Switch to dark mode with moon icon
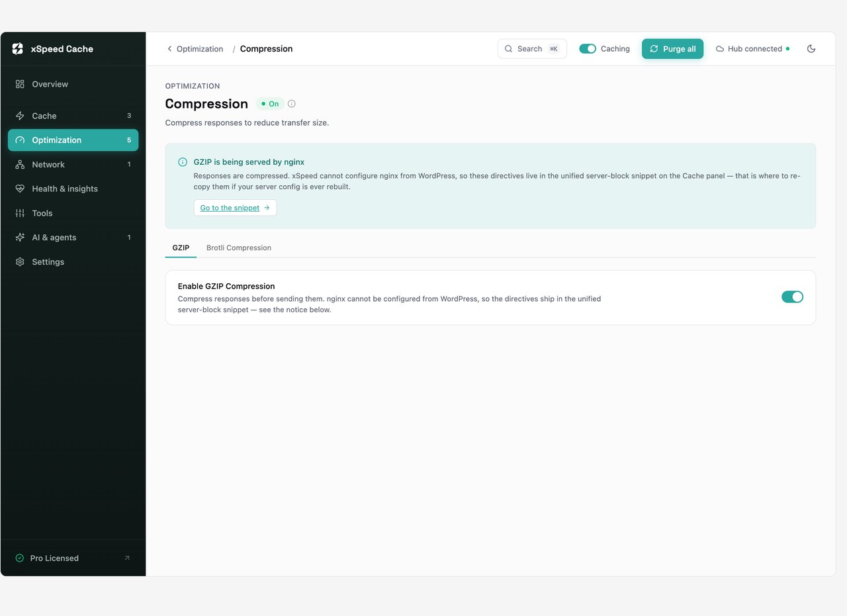 pos(811,49)
